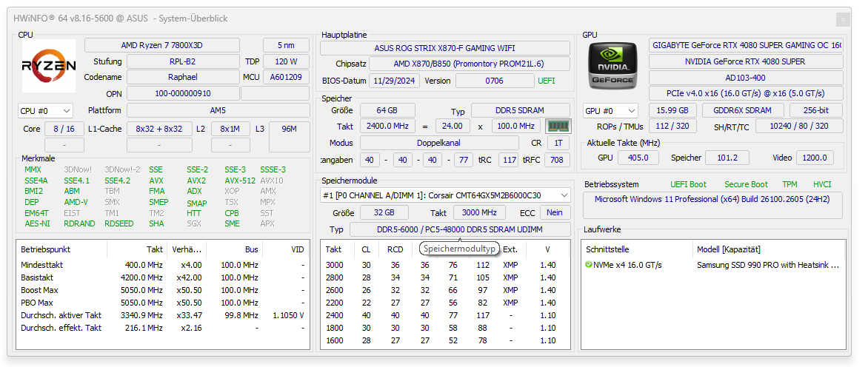The width and height of the screenshot is (868, 367).
Task: Click the AVX-512 feature label
Action: coord(240,181)
